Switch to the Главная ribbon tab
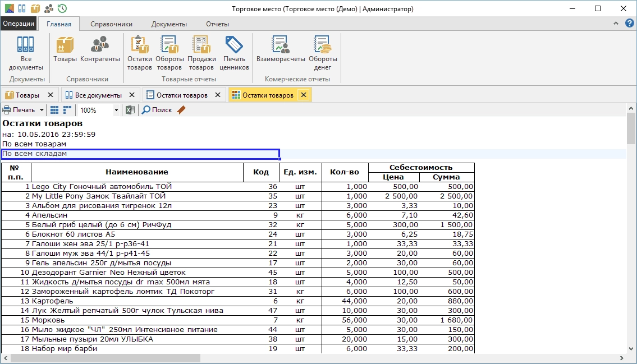This screenshot has height=364, width=637. click(59, 24)
